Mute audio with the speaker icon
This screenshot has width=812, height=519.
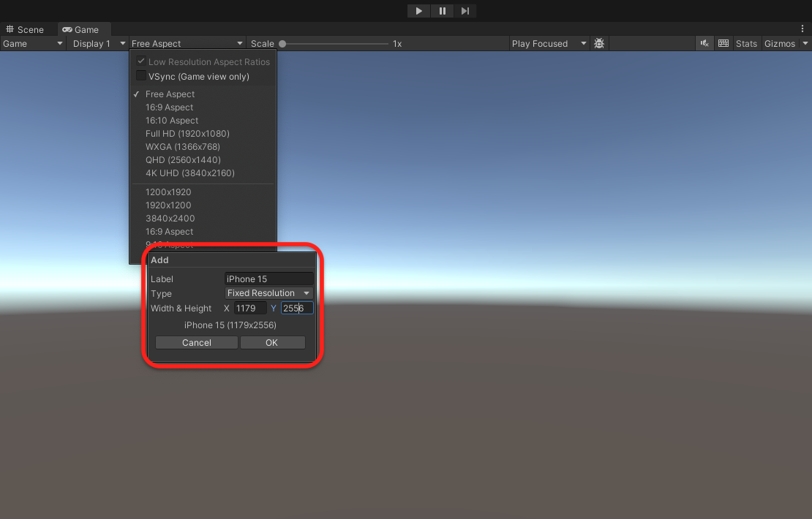point(704,43)
